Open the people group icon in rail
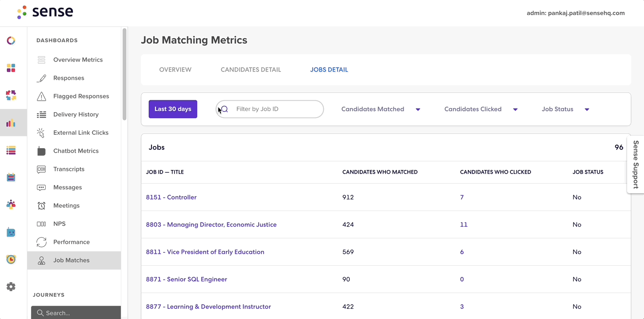644x319 pixels. [11, 205]
